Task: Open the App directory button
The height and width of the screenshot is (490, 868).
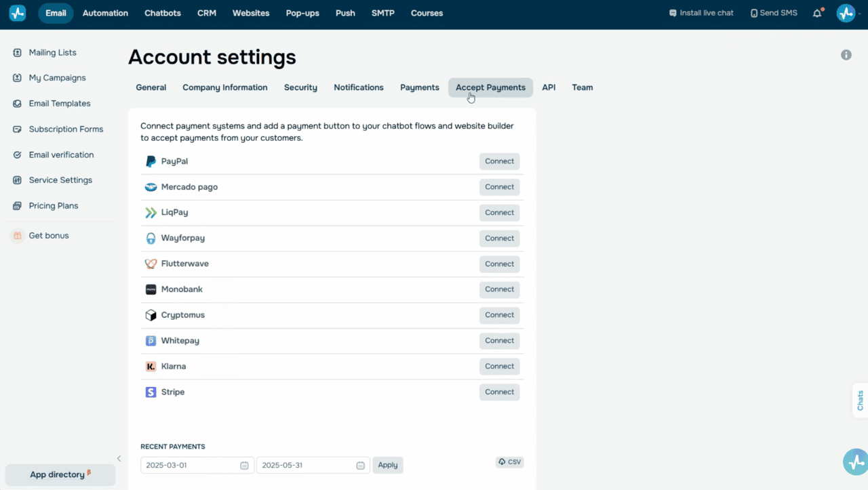Action: point(60,475)
